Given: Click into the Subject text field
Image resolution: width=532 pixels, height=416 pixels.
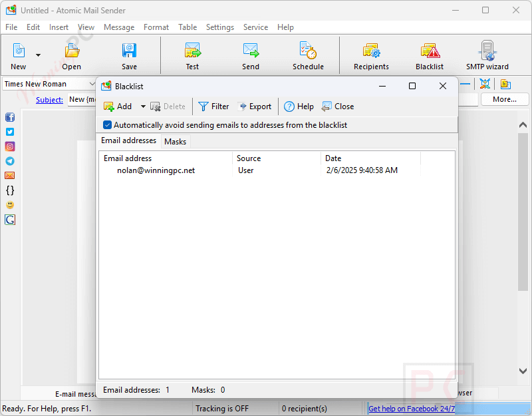Looking at the screenshot, I should (82, 99).
